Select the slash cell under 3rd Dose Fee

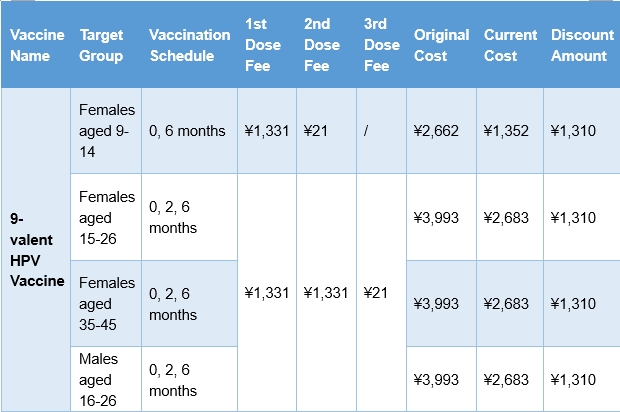[x=367, y=132]
